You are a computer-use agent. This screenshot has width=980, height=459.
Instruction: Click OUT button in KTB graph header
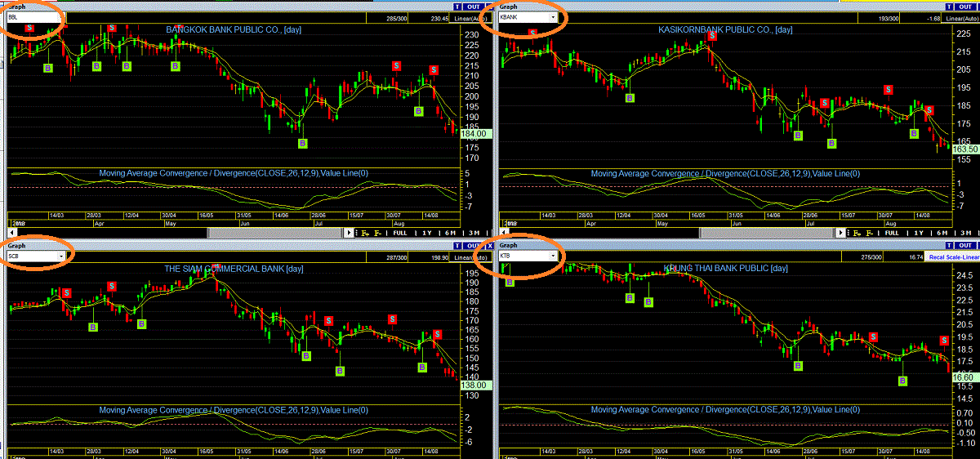966,246
